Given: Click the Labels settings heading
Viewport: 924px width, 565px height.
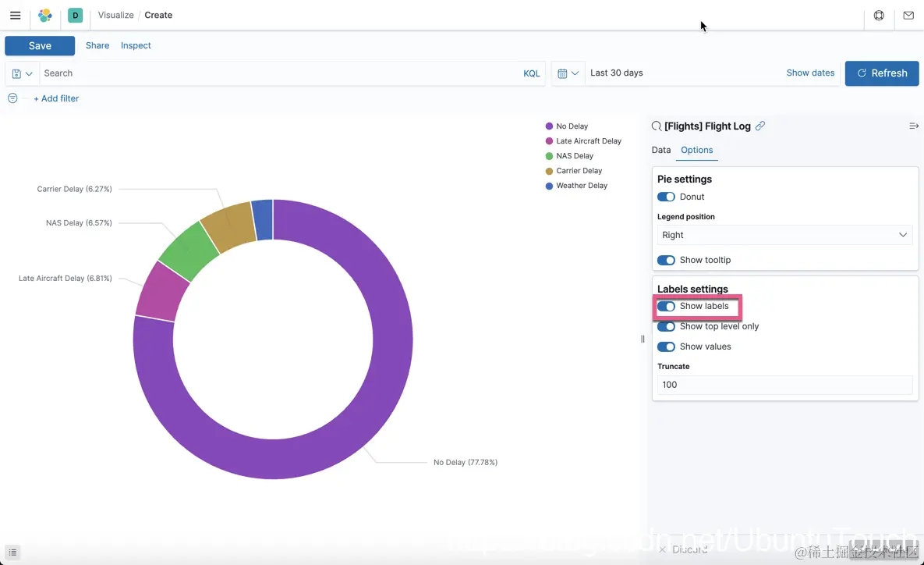Looking at the screenshot, I should click(x=692, y=289).
